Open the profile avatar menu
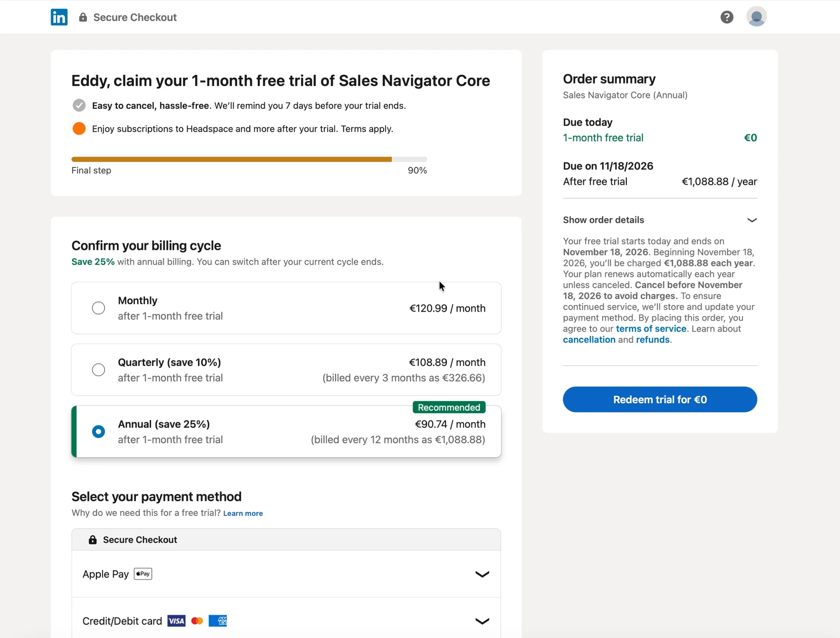 [756, 16]
